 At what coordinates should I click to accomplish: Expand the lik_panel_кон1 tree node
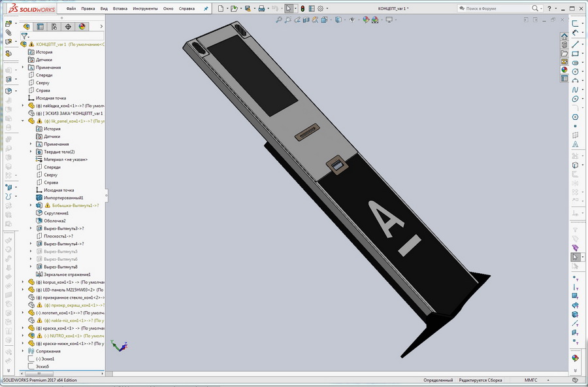[x=22, y=121]
